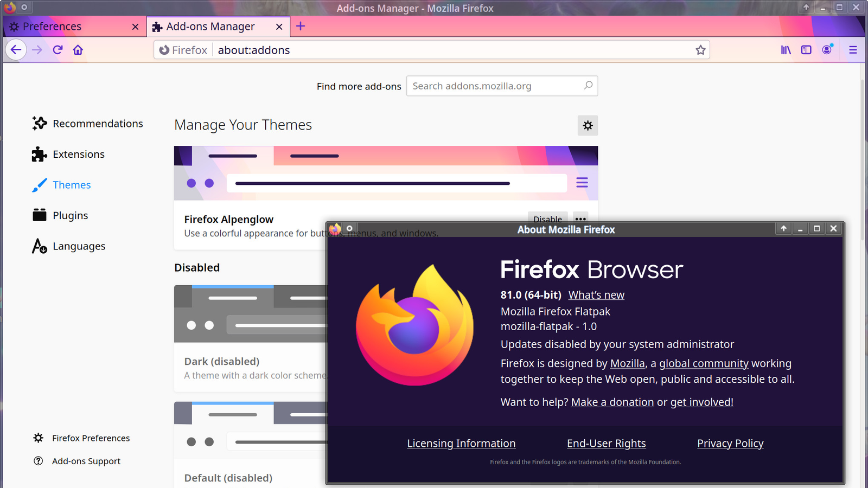
Task: Click the 81.0 (64-bit) version text
Action: pyautogui.click(x=531, y=295)
